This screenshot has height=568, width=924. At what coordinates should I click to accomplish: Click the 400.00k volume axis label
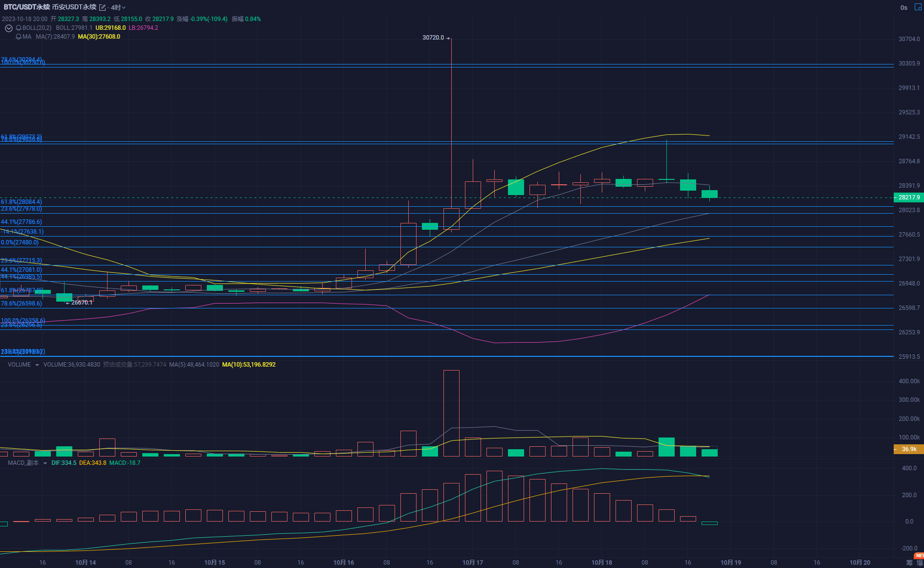[909, 381]
